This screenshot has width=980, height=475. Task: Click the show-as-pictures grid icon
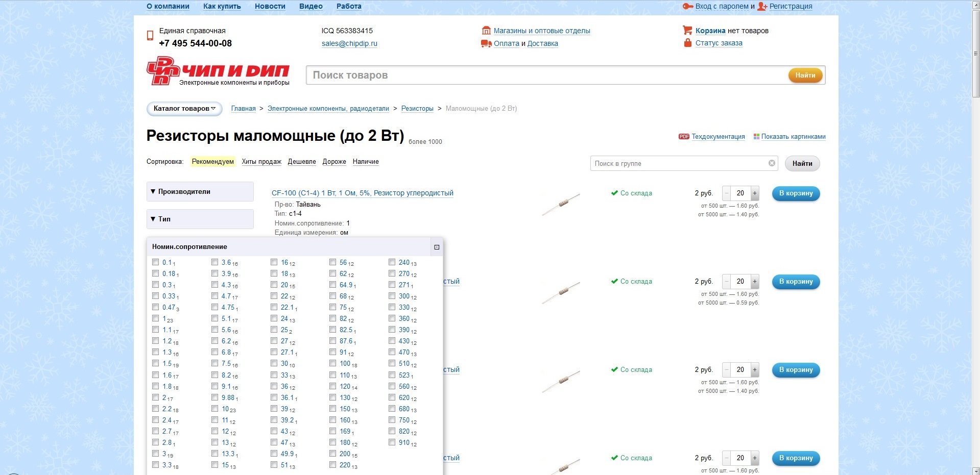coord(756,137)
